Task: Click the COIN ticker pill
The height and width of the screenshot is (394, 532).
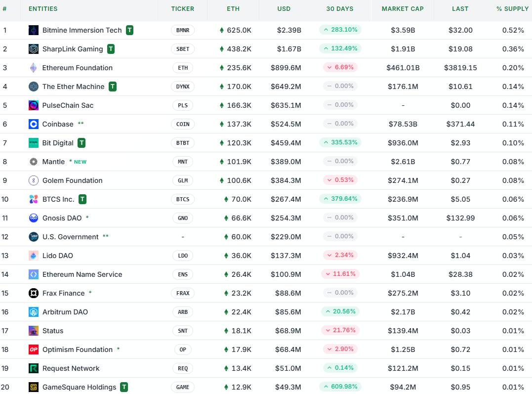Action: point(183,124)
